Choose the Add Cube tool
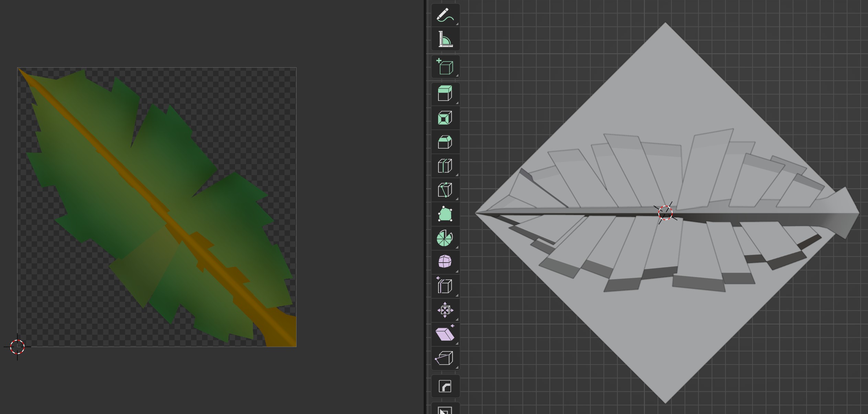Screen dimensions: 868x414 click(445, 67)
